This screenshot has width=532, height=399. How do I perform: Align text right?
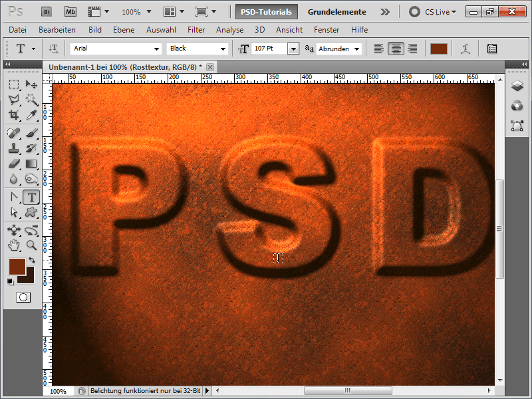[412, 49]
